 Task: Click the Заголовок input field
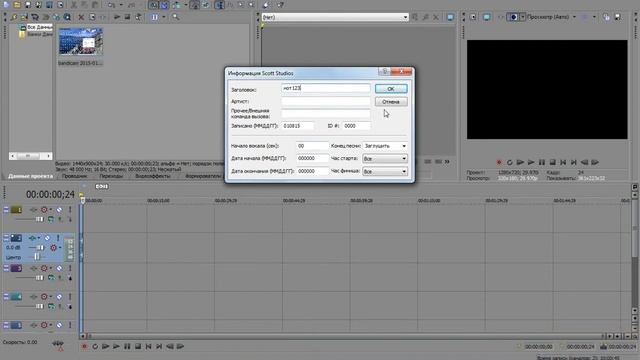(325, 88)
